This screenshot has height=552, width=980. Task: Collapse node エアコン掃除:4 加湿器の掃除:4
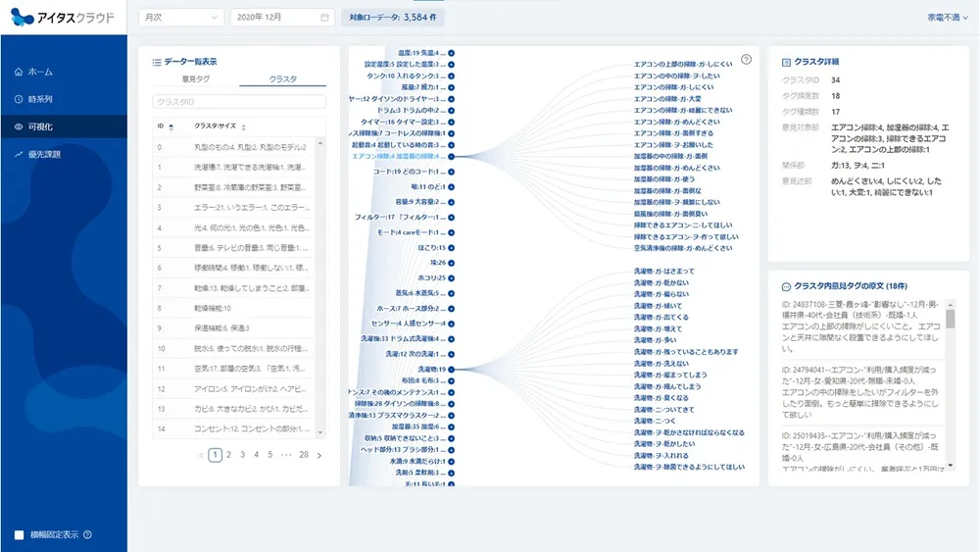pyautogui.click(x=451, y=156)
